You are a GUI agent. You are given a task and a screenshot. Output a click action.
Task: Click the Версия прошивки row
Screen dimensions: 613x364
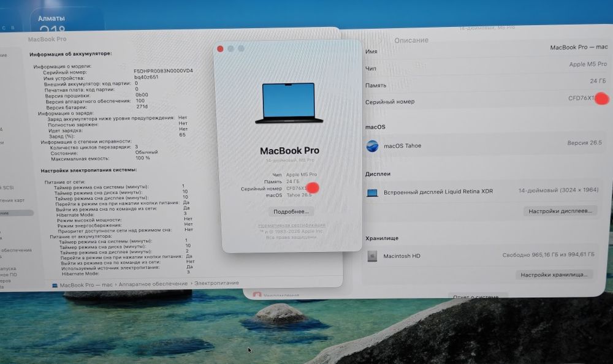(96, 96)
